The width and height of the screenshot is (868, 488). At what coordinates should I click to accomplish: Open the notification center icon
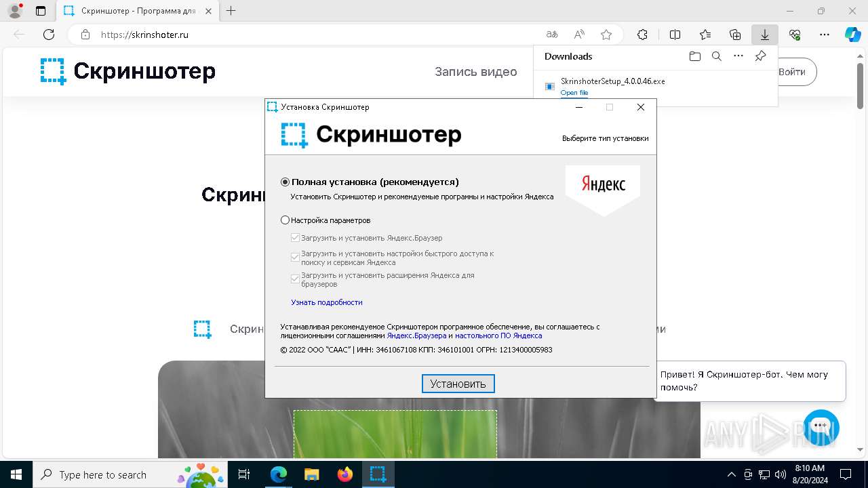click(x=846, y=474)
